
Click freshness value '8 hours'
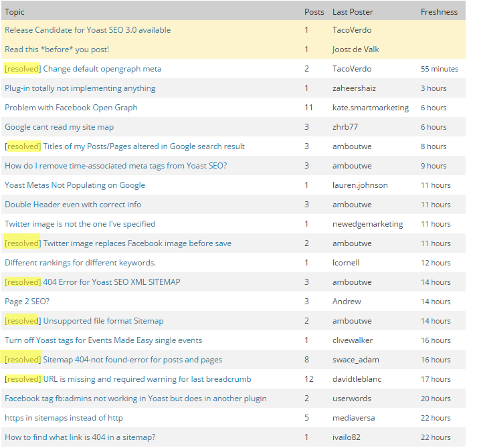(x=434, y=146)
